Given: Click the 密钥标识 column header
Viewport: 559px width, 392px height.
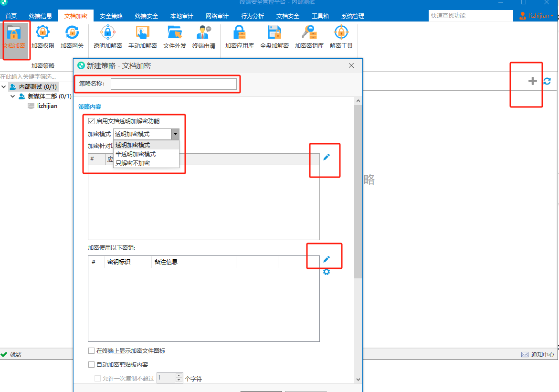Looking at the screenshot, I should [127, 262].
